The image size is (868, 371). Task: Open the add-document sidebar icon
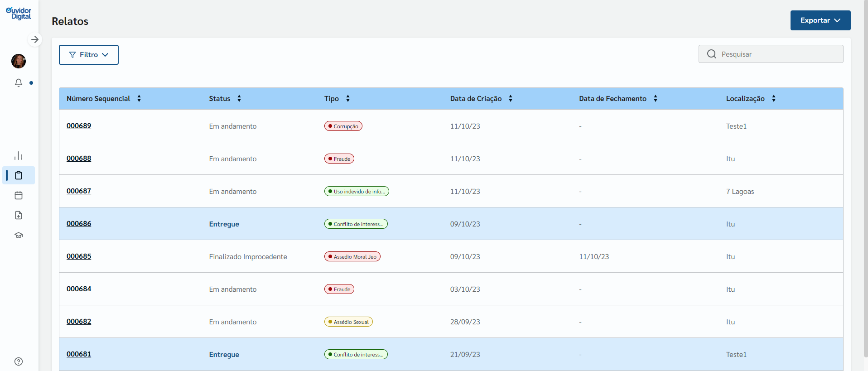tap(19, 215)
